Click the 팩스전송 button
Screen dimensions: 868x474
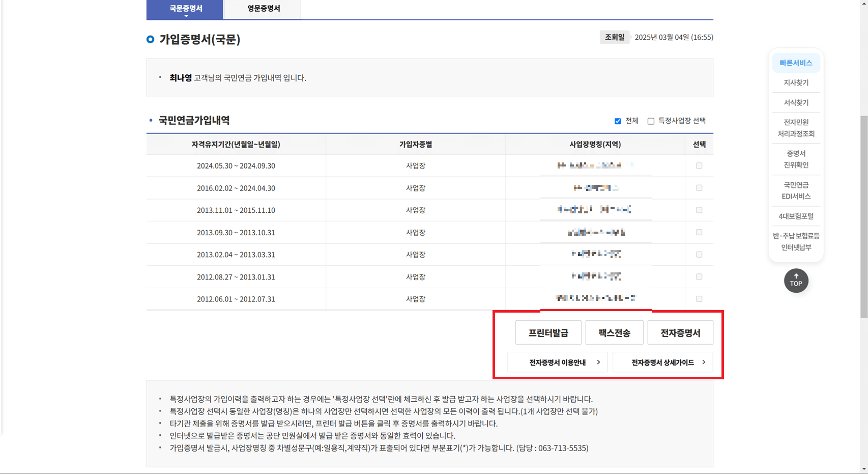614,332
